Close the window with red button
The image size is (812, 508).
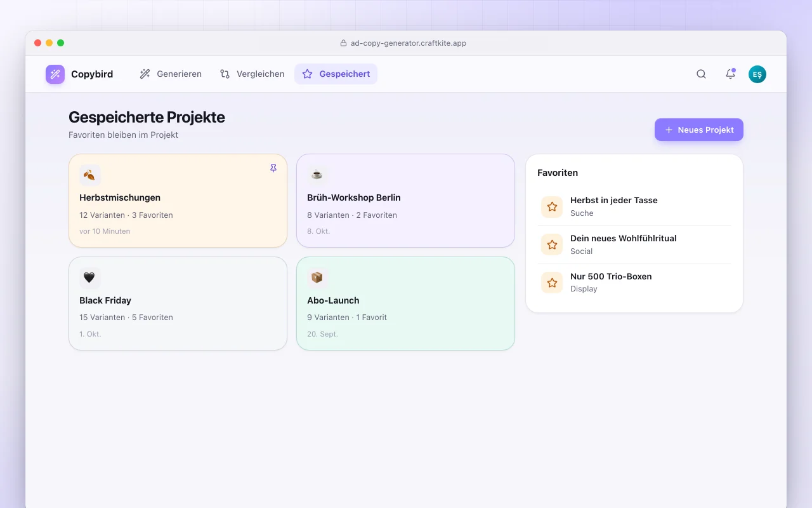point(38,43)
